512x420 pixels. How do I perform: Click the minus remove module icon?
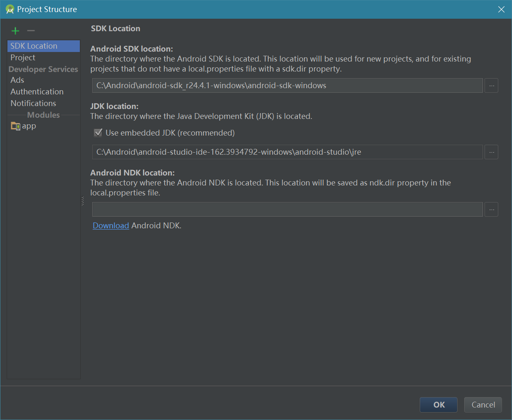tap(31, 31)
